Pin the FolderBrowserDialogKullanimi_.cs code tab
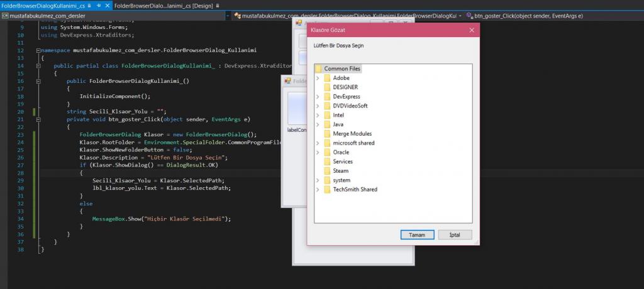Screen dimensions: 644x289 [x=99, y=6]
